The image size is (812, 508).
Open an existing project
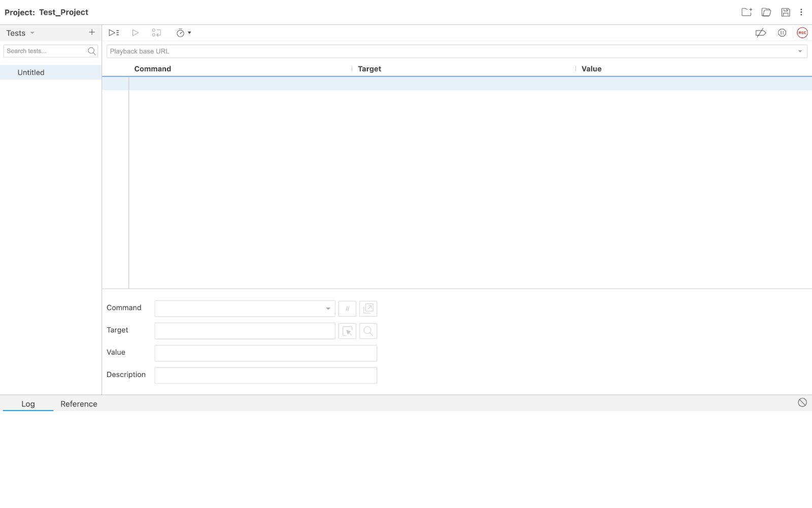pos(766,12)
